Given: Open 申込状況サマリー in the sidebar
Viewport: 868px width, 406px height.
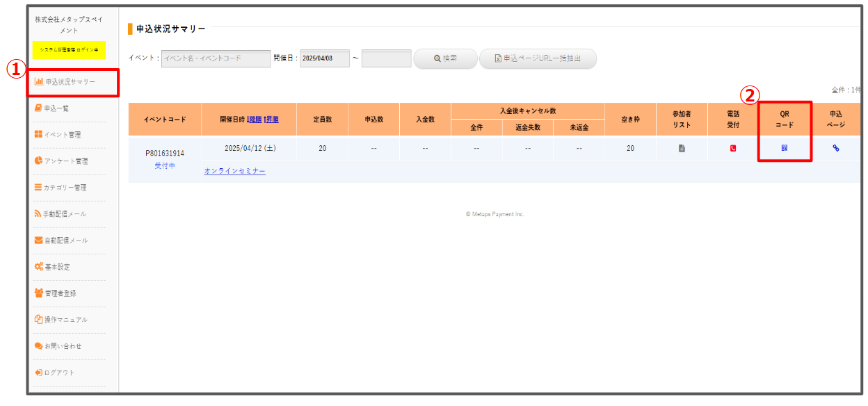Looking at the screenshot, I should coord(70,82).
